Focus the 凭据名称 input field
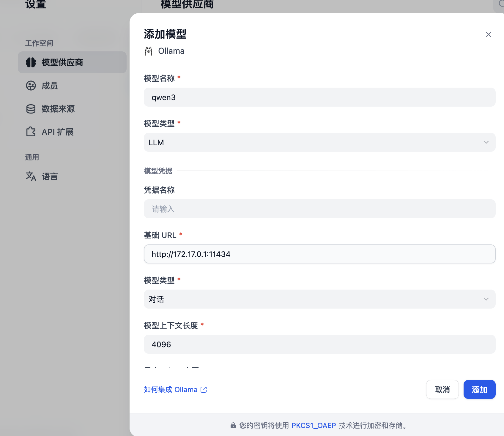 click(319, 209)
